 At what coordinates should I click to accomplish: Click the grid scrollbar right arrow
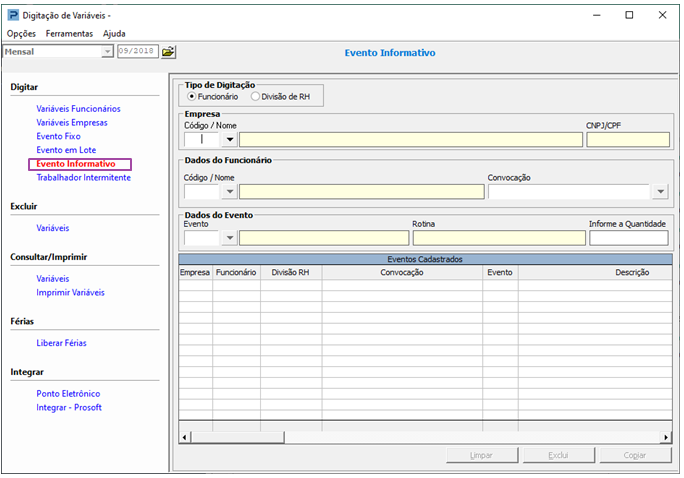coord(666,437)
